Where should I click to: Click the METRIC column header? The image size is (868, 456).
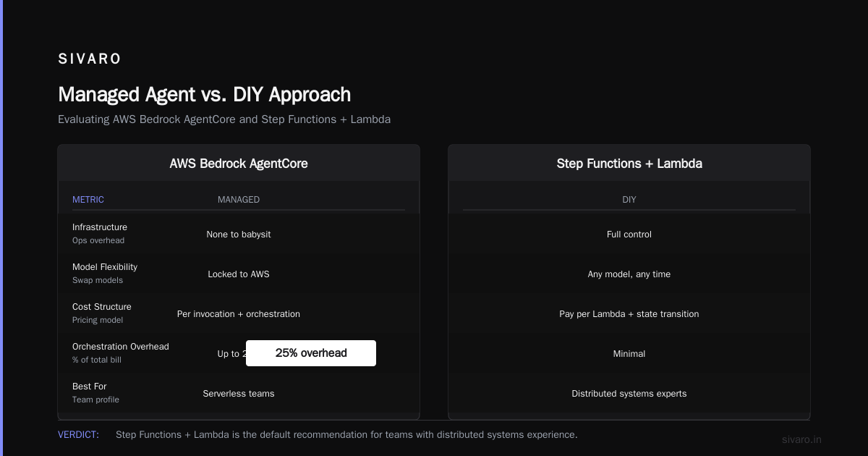coord(88,200)
